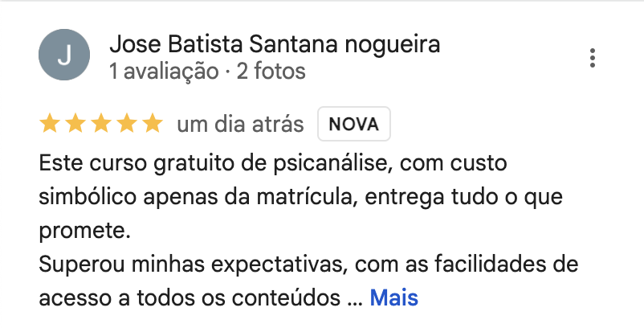The height and width of the screenshot is (328, 644).
Task: Click the line starting "simbólico apenas da matrícula"
Action: 300,197
